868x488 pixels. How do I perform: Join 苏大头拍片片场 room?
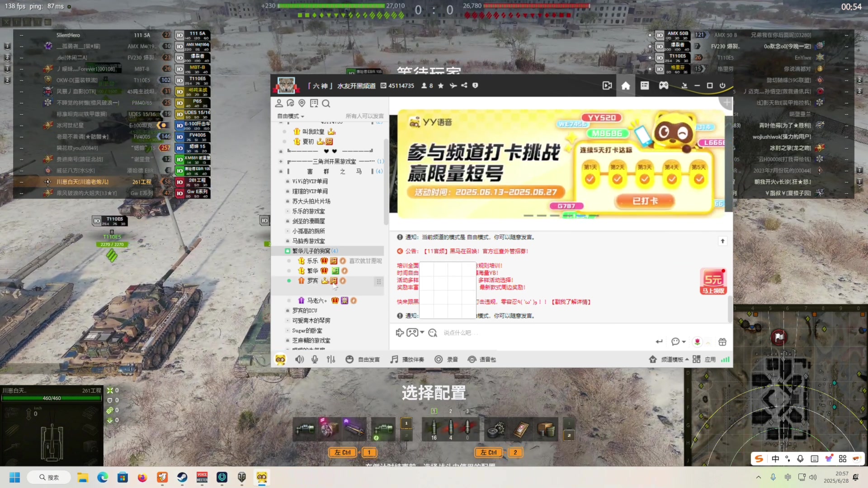[x=311, y=201]
